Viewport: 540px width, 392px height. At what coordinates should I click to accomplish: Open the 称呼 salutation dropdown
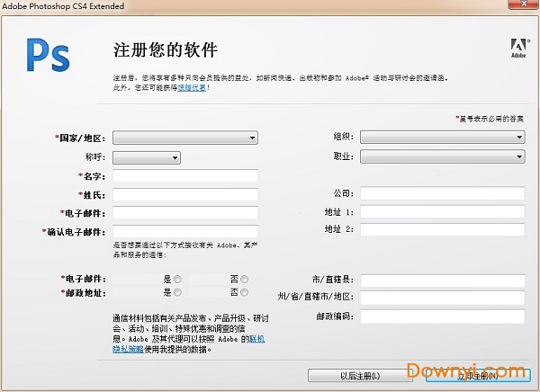pos(147,157)
